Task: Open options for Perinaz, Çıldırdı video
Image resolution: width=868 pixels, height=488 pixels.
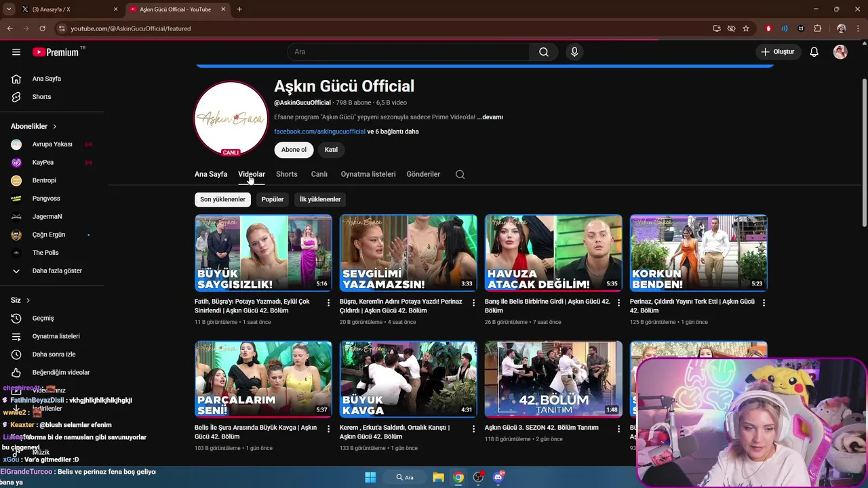Action: [x=764, y=302]
